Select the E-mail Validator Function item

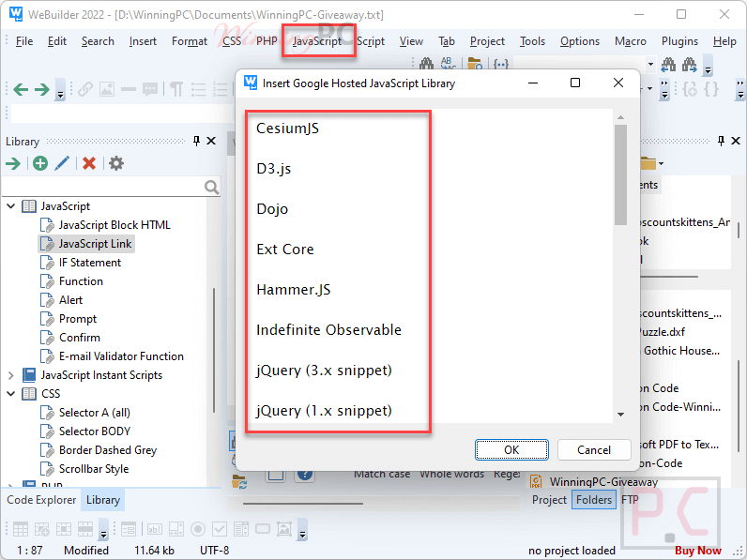click(121, 356)
